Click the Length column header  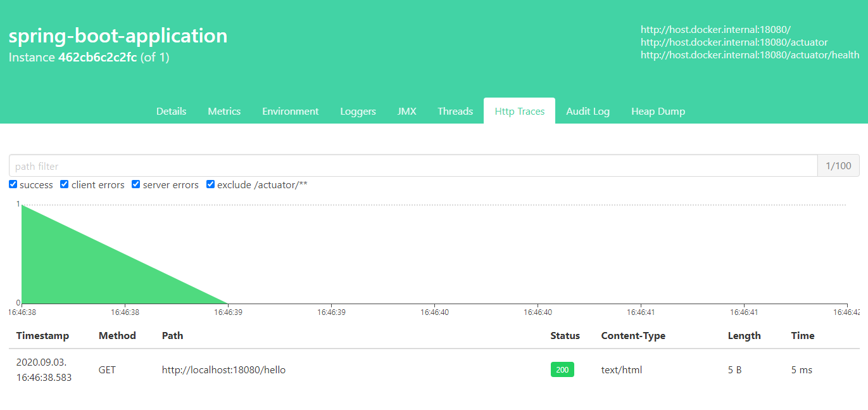[745, 336]
